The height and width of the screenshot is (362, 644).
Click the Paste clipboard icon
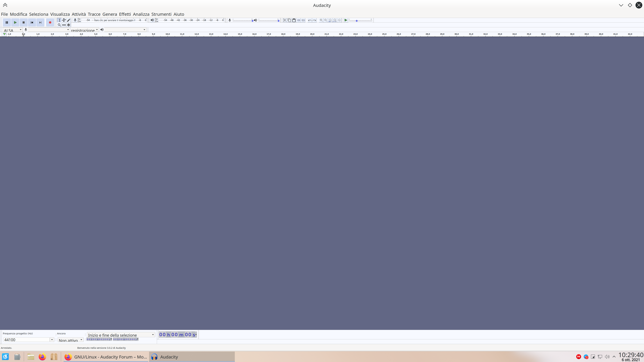point(294,20)
